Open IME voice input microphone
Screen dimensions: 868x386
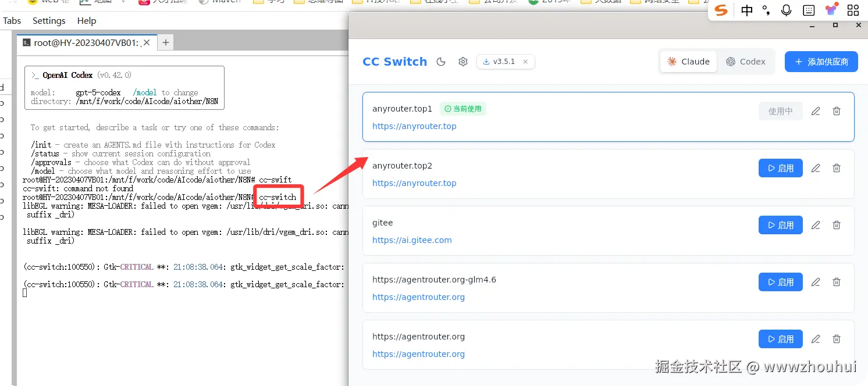coord(787,10)
